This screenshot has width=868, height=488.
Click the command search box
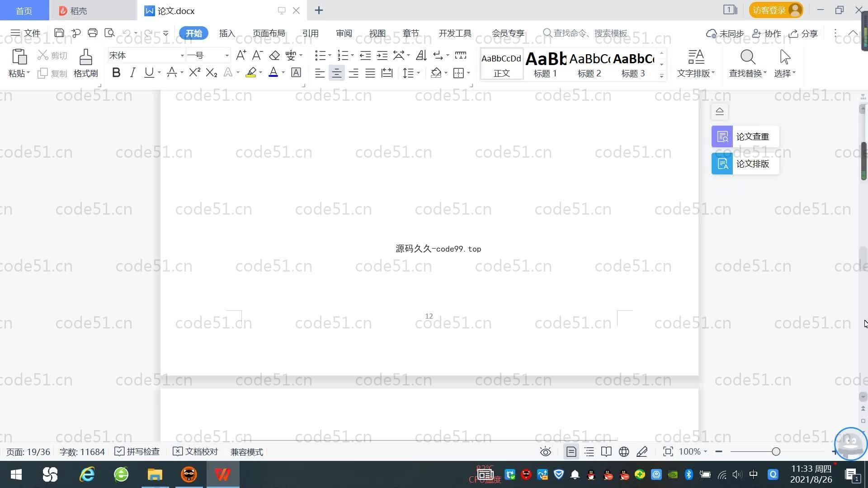coord(585,33)
